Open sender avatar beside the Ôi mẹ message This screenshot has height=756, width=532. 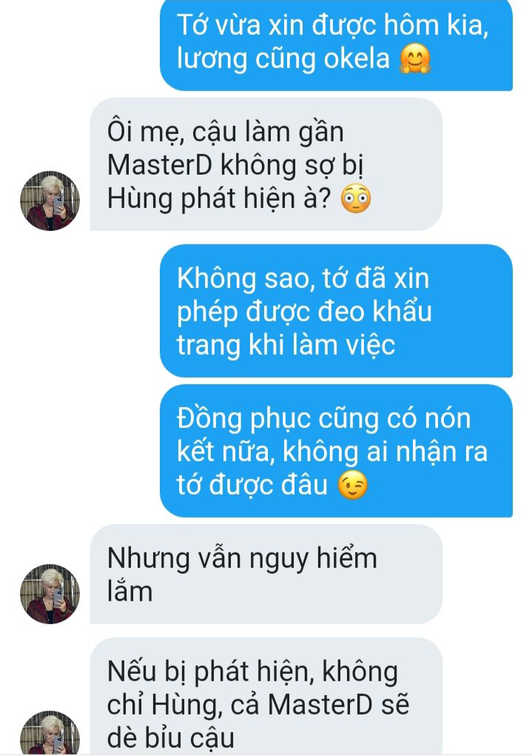click(50, 201)
